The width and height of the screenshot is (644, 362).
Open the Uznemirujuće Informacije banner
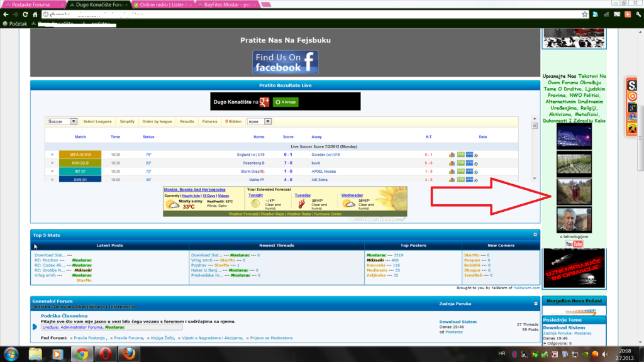pyautogui.click(x=574, y=268)
